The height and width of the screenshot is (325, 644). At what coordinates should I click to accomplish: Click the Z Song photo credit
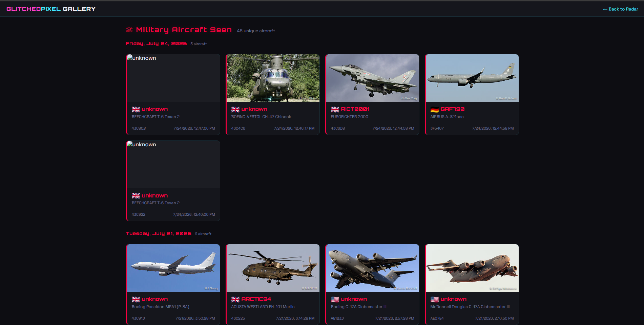211,288
